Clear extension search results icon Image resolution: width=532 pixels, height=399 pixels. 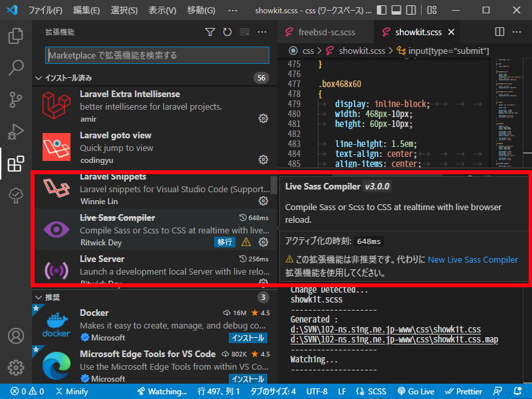(x=245, y=32)
